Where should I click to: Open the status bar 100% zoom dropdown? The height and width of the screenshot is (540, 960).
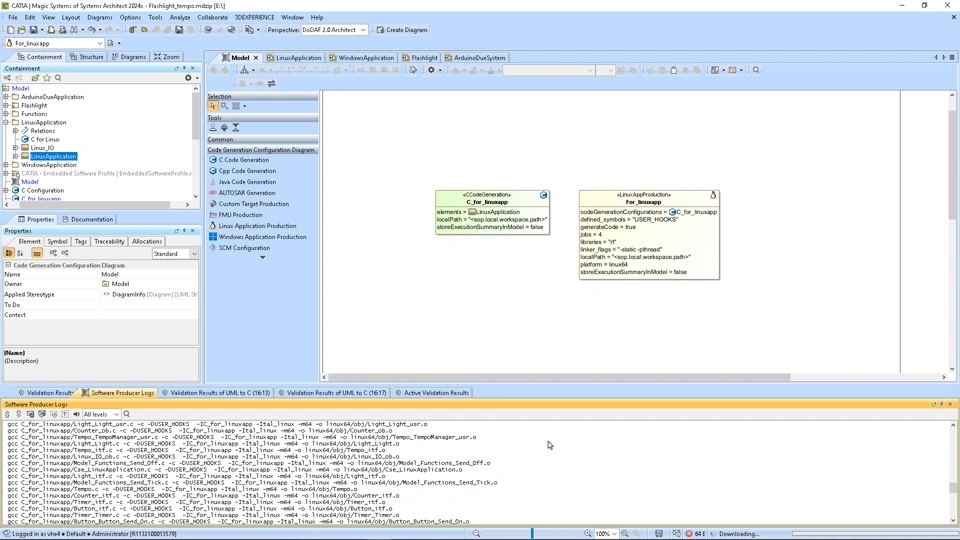coord(606,533)
